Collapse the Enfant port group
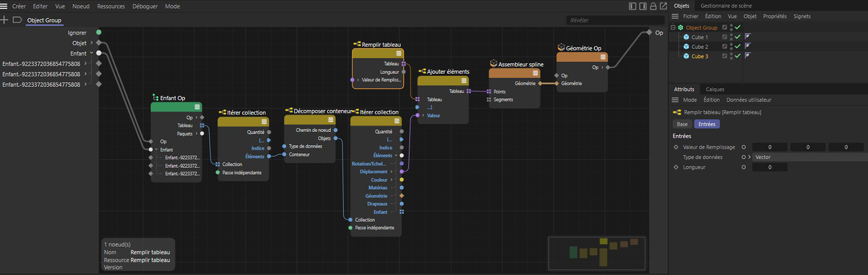The height and width of the screenshot is (275, 868). (x=92, y=53)
